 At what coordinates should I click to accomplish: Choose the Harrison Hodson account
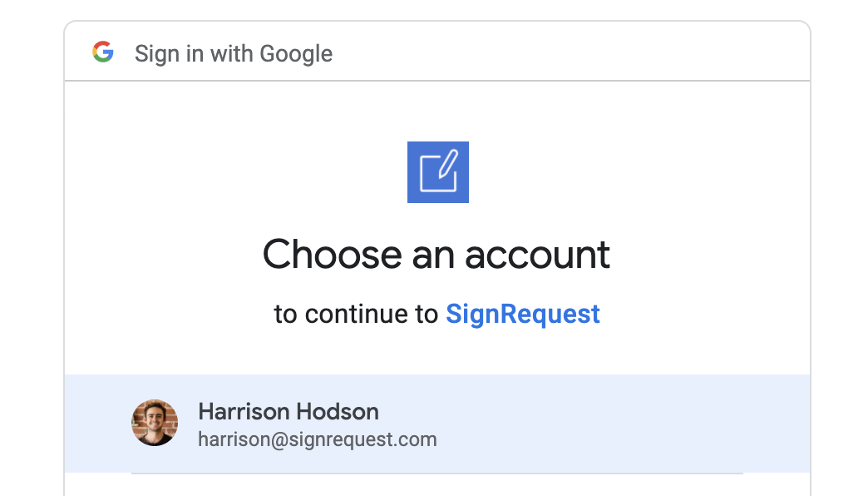coord(437,424)
